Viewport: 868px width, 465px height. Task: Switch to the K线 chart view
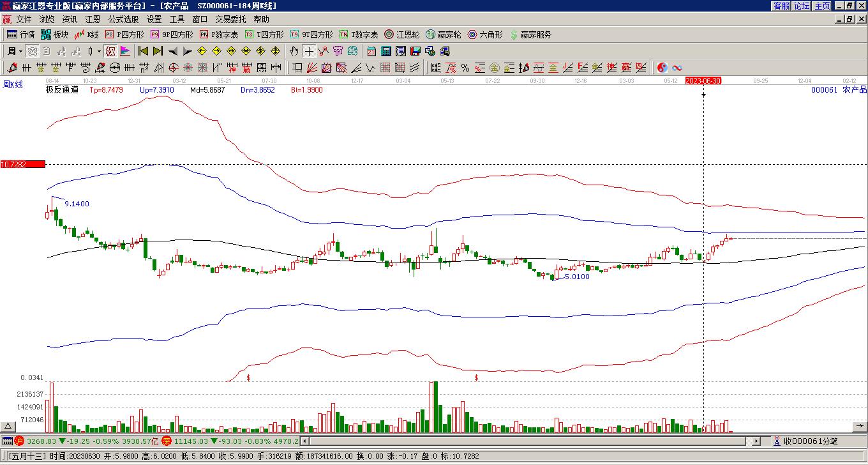(x=87, y=34)
